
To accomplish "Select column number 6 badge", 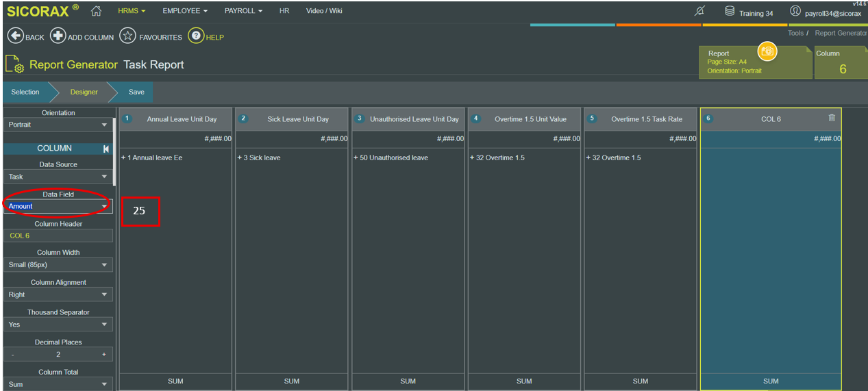I will [708, 118].
